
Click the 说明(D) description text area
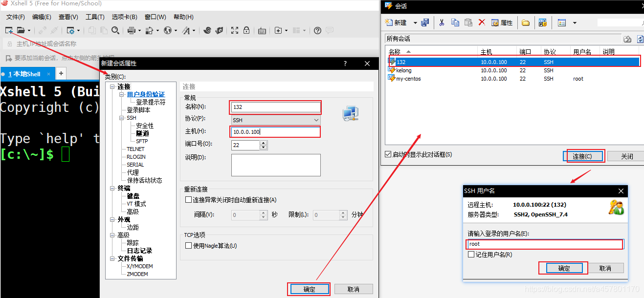tap(276, 165)
